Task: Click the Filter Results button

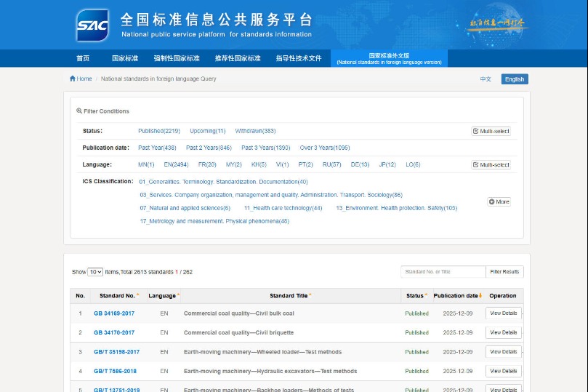Action: [504, 272]
